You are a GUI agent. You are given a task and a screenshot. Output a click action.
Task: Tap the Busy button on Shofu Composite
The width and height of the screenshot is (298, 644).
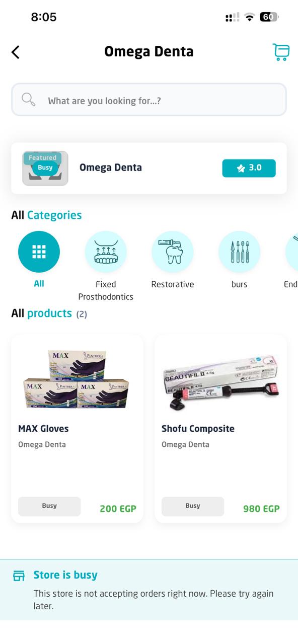pos(193,506)
